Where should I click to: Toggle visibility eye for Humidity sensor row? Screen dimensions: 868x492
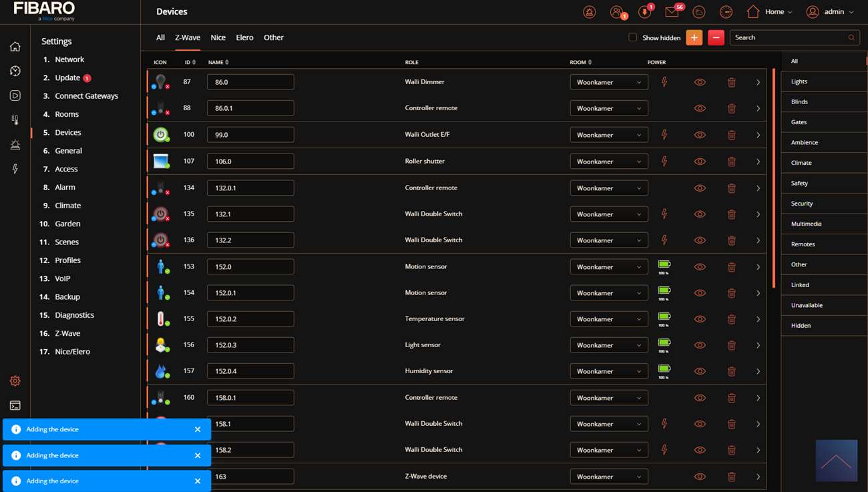(x=700, y=371)
